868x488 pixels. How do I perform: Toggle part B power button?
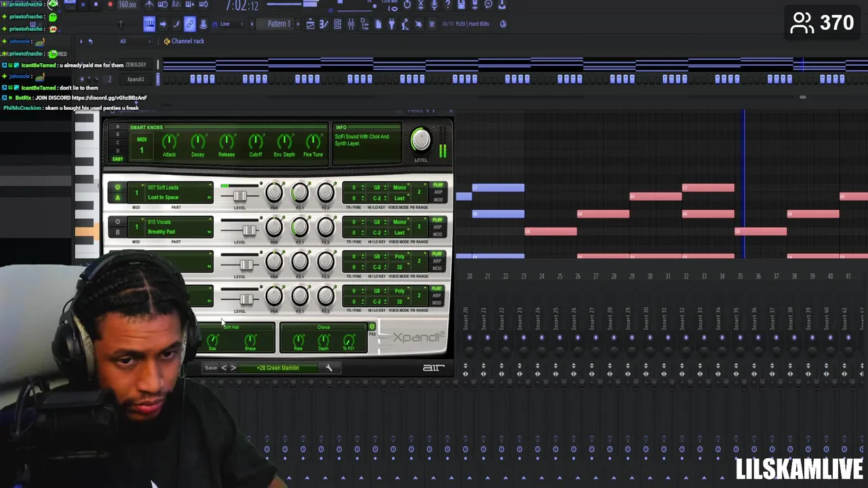117,222
